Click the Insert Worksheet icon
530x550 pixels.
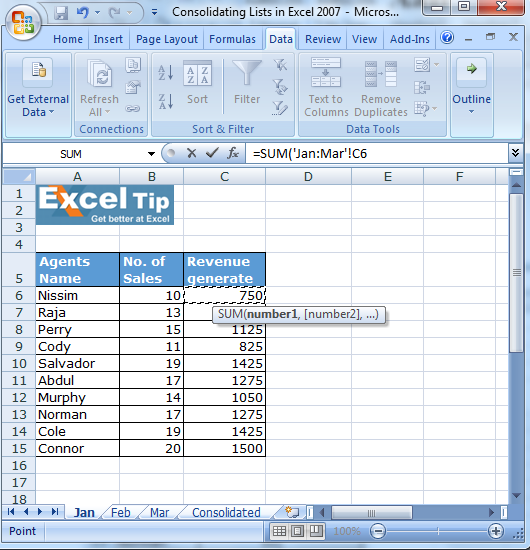291,512
